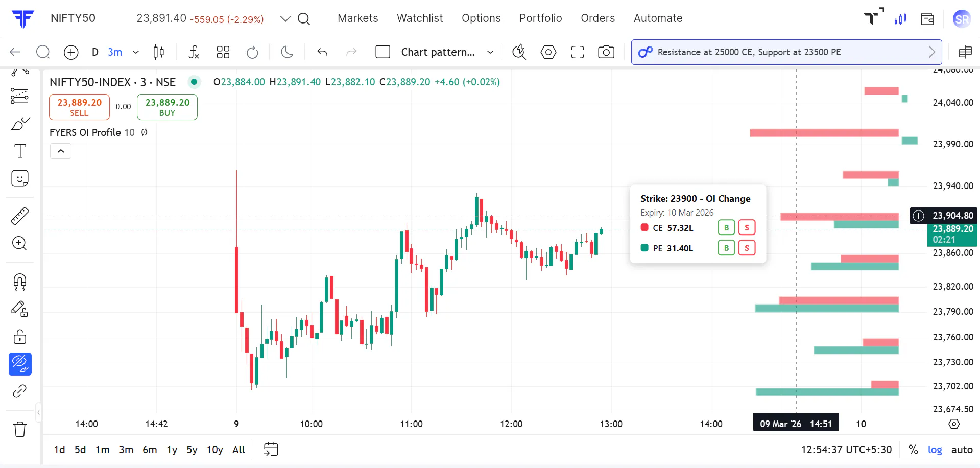Select the ruler measure tool
980x468 pixels.
coord(20,216)
